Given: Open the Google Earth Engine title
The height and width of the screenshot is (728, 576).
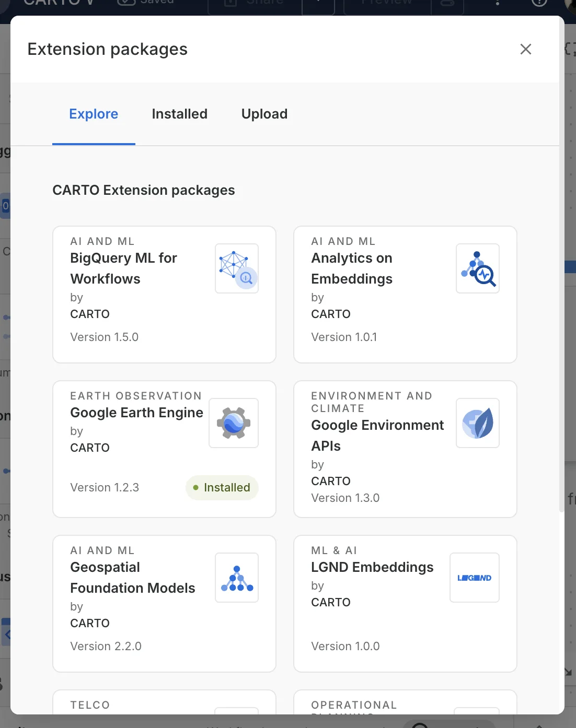Looking at the screenshot, I should coord(136,413).
